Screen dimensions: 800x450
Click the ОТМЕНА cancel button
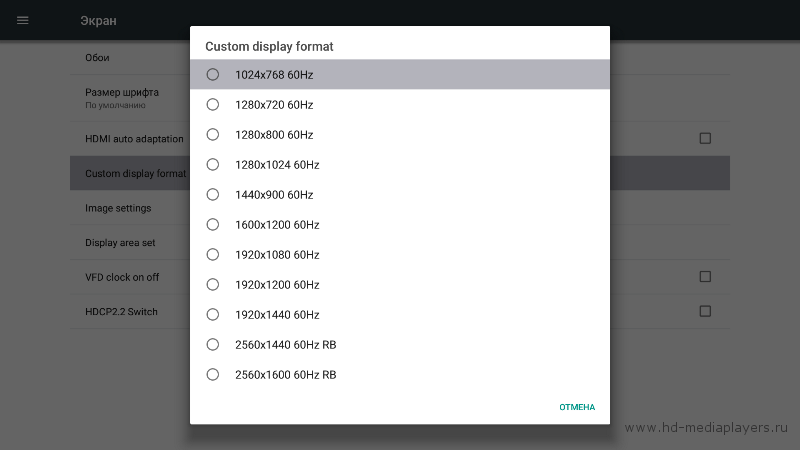coord(577,407)
